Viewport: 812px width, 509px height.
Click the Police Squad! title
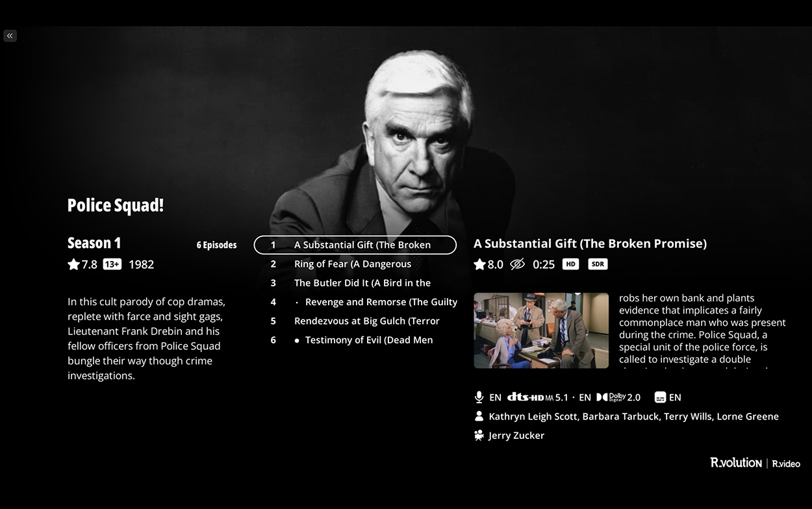116,205
